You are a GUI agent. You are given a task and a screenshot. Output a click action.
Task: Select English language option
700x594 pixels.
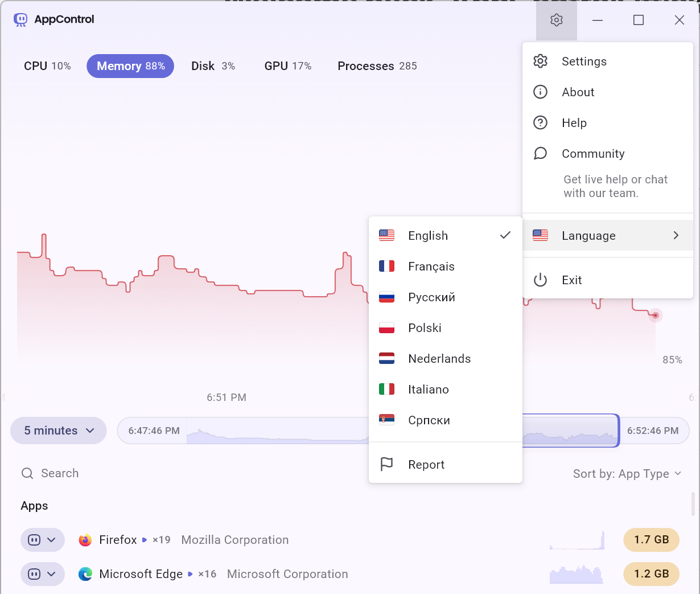tap(428, 236)
